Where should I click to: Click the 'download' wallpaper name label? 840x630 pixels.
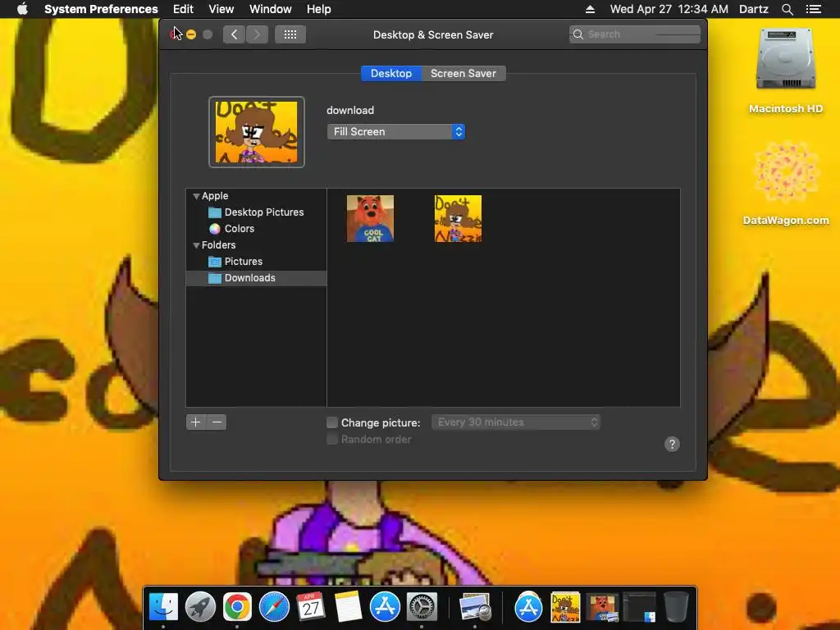(x=350, y=111)
